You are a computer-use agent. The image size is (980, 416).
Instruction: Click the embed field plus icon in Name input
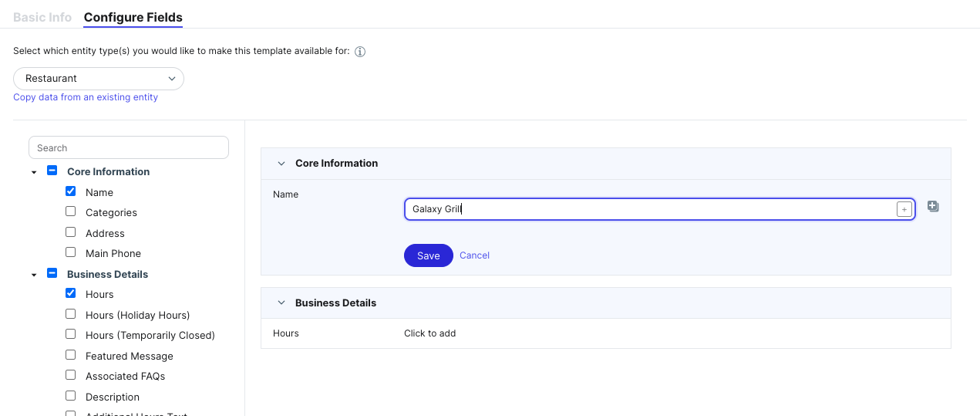tap(904, 209)
